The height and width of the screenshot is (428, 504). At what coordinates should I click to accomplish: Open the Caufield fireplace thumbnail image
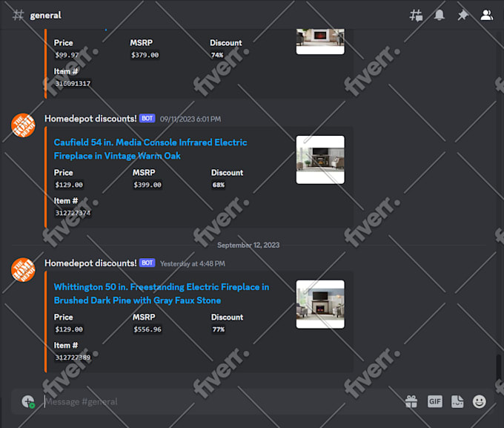pyautogui.click(x=320, y=159)
